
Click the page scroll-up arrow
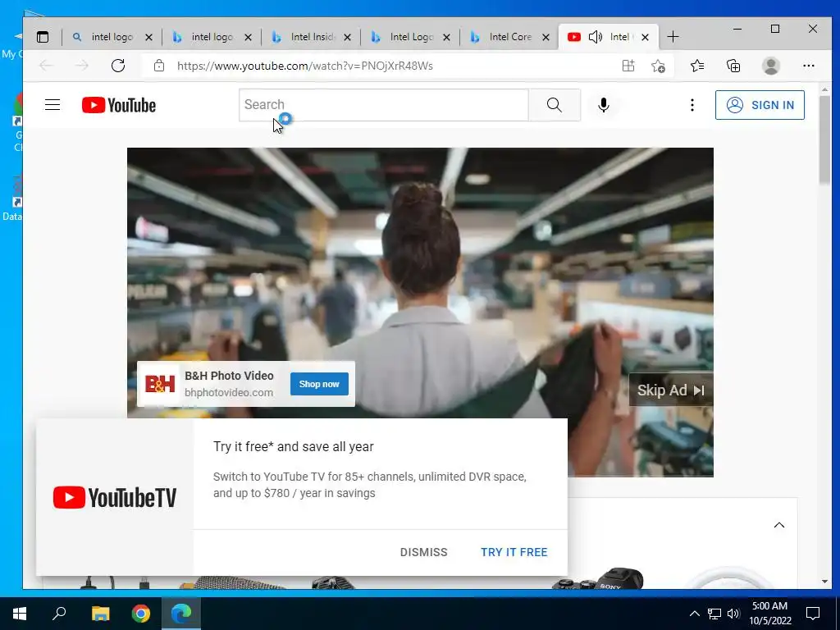coord(824,89)
